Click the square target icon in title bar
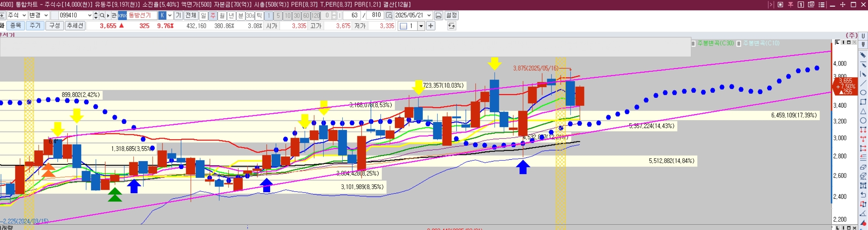This screenshot has height=230, width=868. tap(780, 4)
